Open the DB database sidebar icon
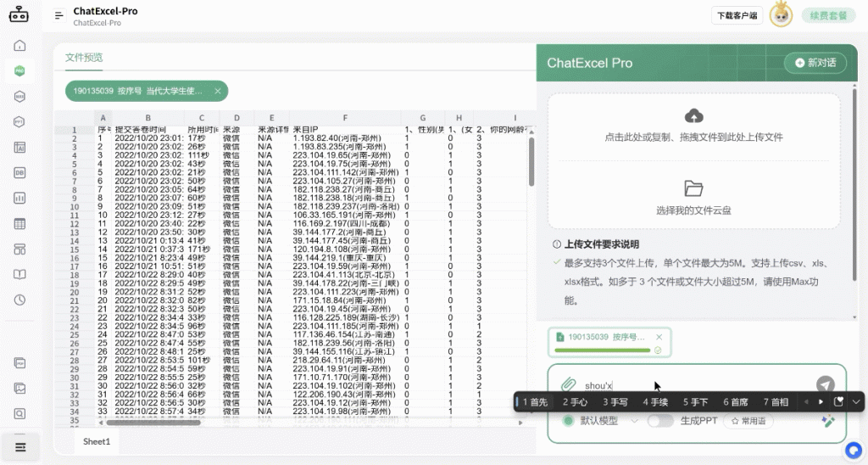 click(19, 173)
